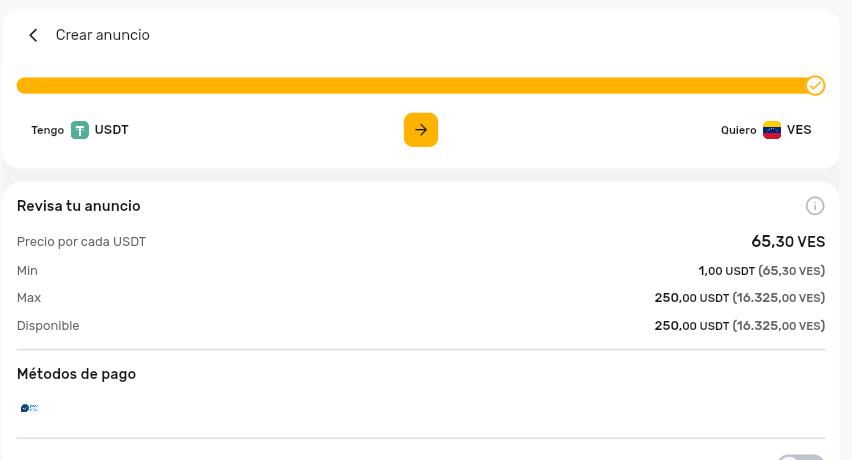Click the Revisa tu anuncio heading
This screenshot has height=460, width=852.
coord(79,206)
